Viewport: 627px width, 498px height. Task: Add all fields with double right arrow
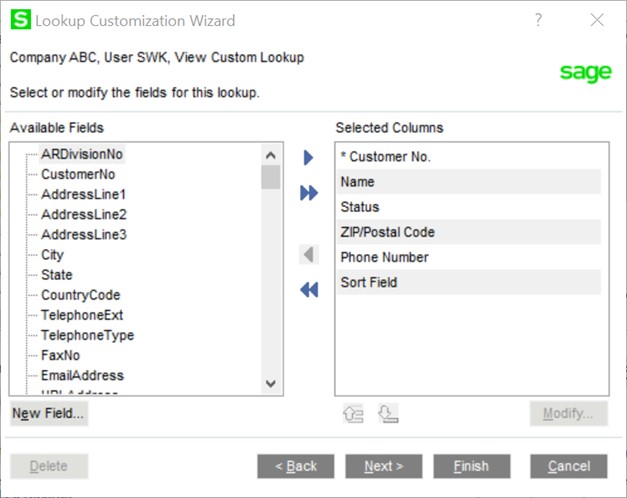[309, 193]
